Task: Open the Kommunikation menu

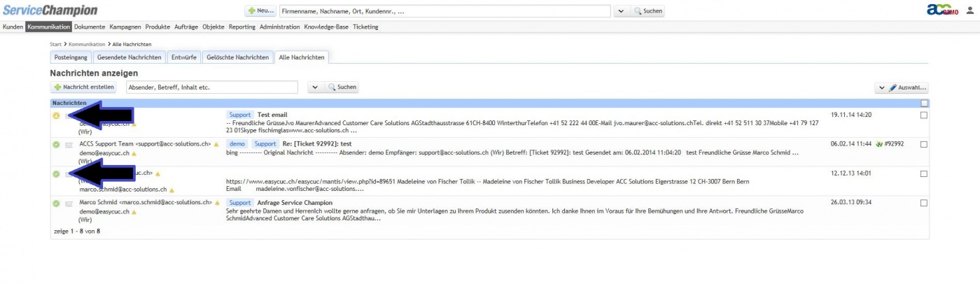Action: pyautogui.click(x=49, y=27)
